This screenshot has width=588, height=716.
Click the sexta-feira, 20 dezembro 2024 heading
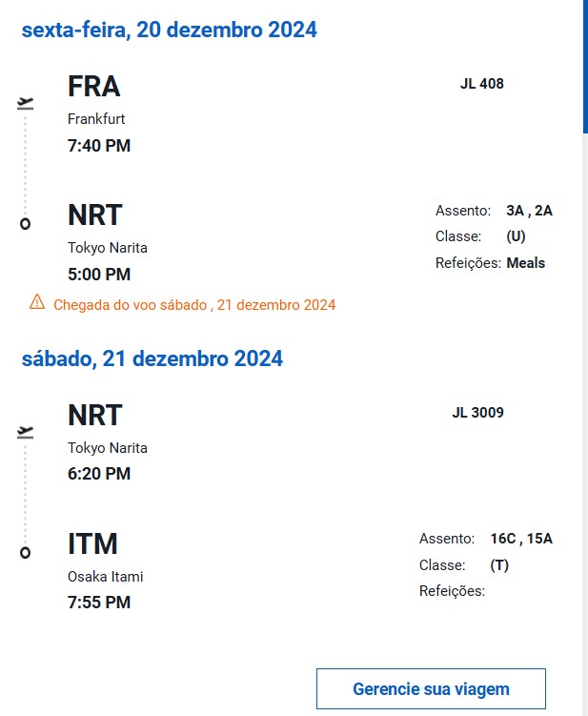(169, 30)
